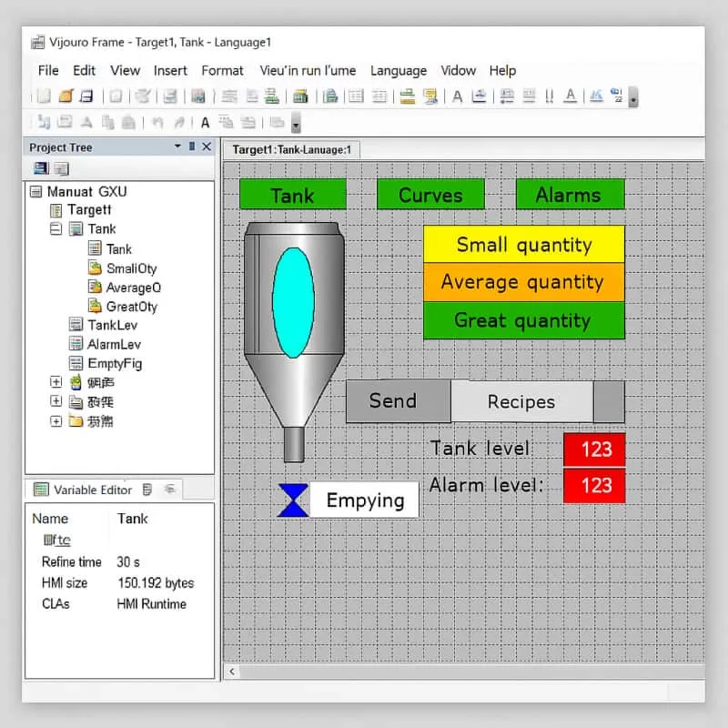Open the Format menu
The image size is (728, 728).
222,71
